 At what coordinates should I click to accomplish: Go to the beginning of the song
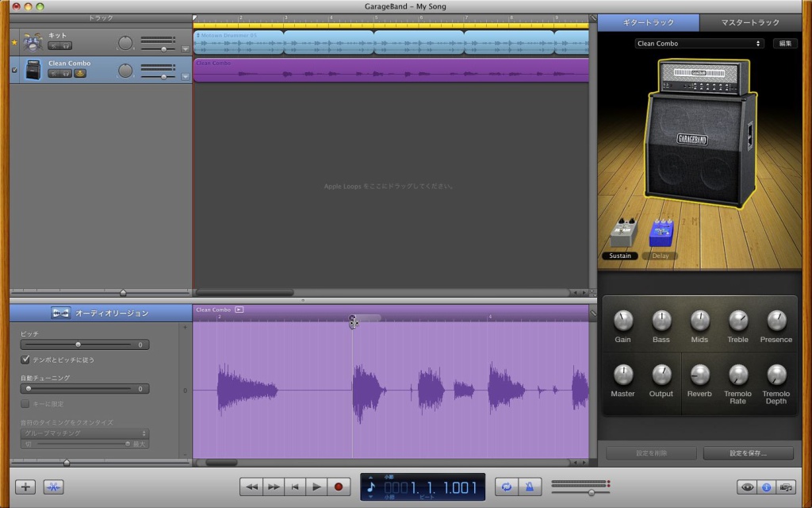click(295, 487)
